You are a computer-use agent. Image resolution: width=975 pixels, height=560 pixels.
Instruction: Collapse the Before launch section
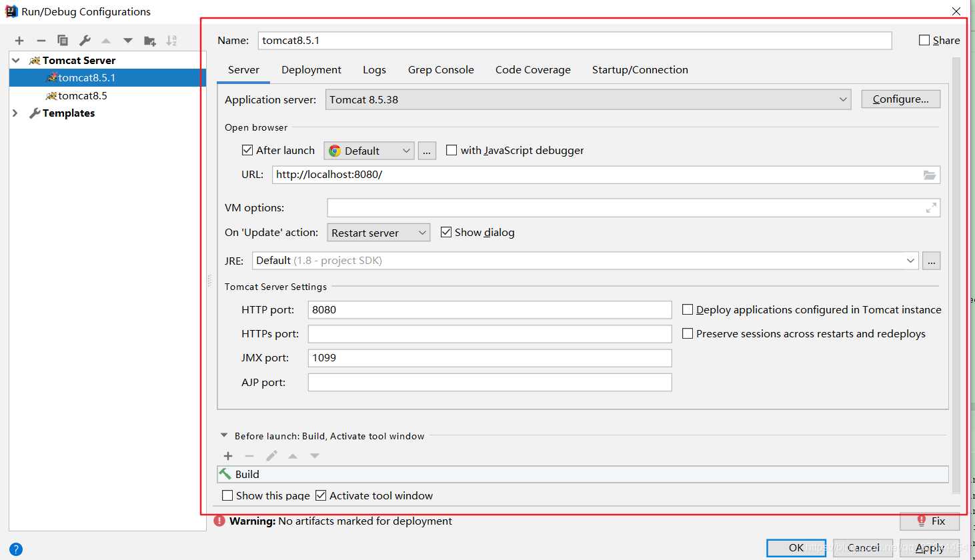click(x=224, y=435)
